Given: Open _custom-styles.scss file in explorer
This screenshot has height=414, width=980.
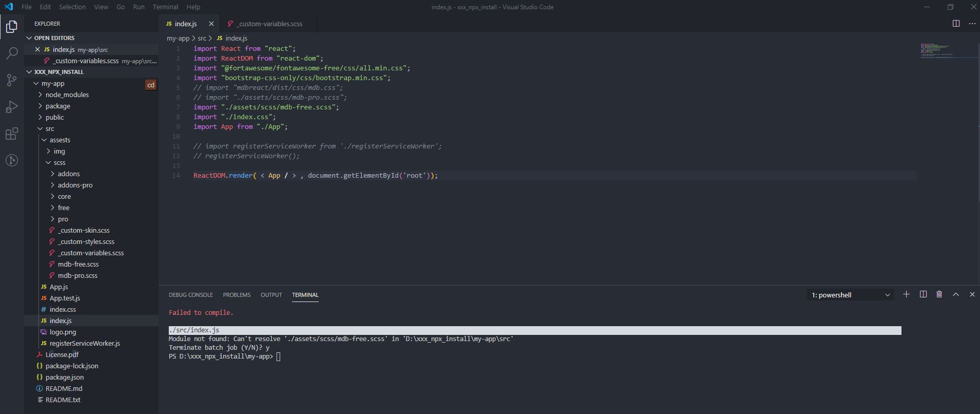Looking at the screenshot, I should 91,241.
